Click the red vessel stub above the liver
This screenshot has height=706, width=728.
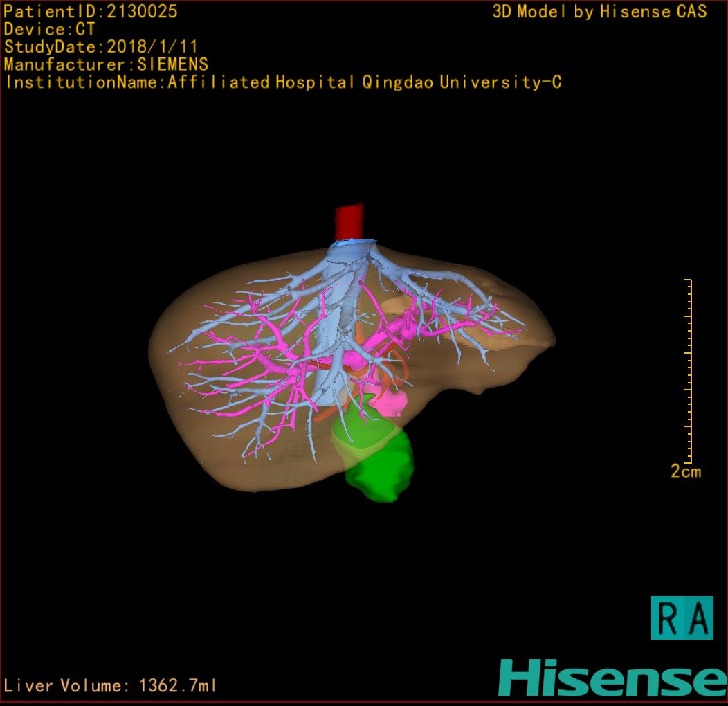point(349,221)
